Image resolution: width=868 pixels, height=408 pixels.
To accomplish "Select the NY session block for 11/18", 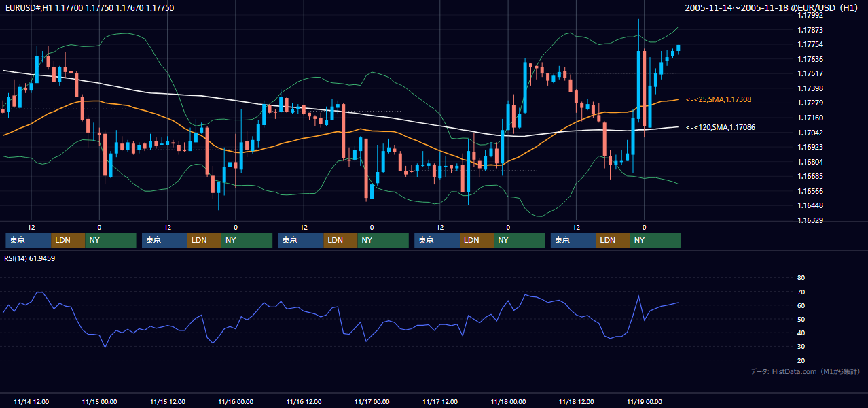I will pyautogui.click(x=655, y=240).
